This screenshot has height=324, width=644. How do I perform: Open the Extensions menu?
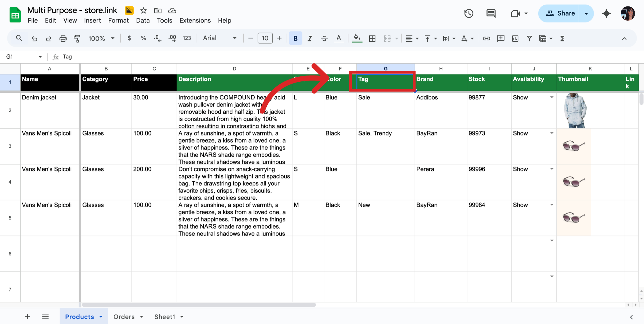click(x=195, y=20)
